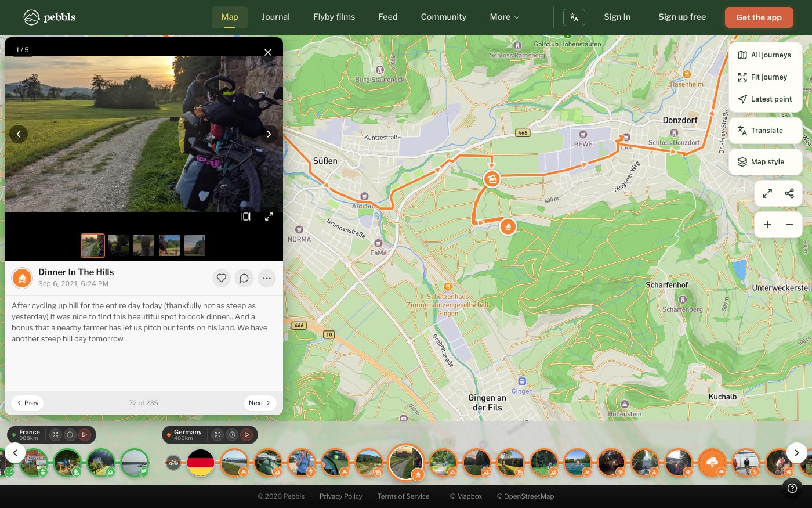Click the Pebbls logo in the header

point(49,17)
